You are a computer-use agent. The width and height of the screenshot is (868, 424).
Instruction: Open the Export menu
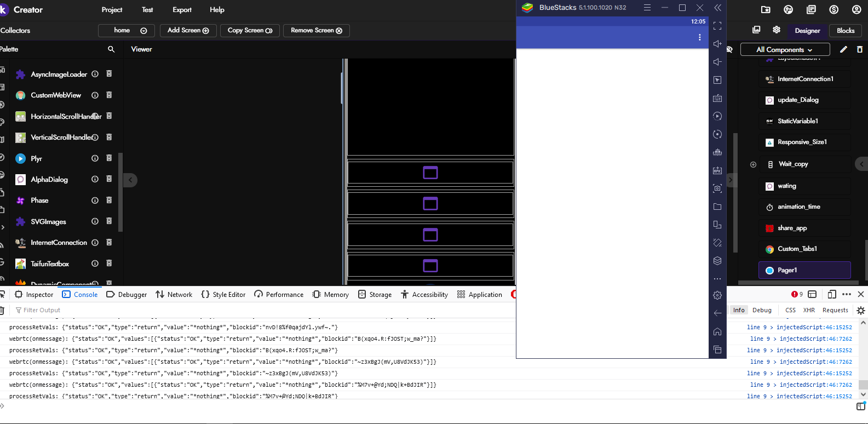pos(182,10)
